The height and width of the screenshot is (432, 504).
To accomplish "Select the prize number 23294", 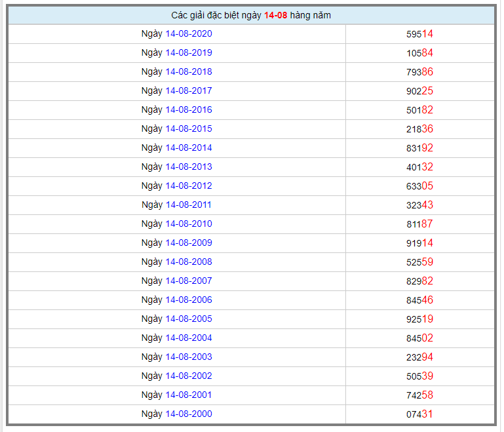I will 419,357.
